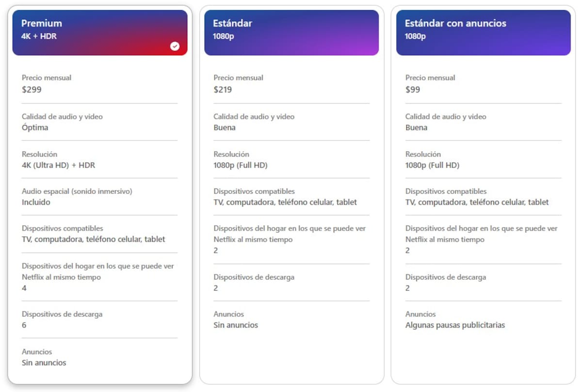Click Premium simultaneous devices value 4
Viewport: 582px width, 392px height.
coord(24,288)
